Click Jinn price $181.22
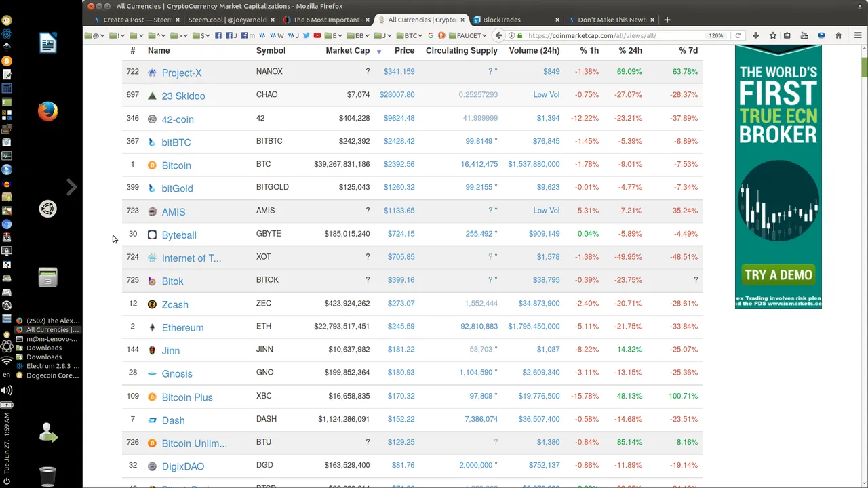Screen dimensions: 868x488 [x=401, y=350]
